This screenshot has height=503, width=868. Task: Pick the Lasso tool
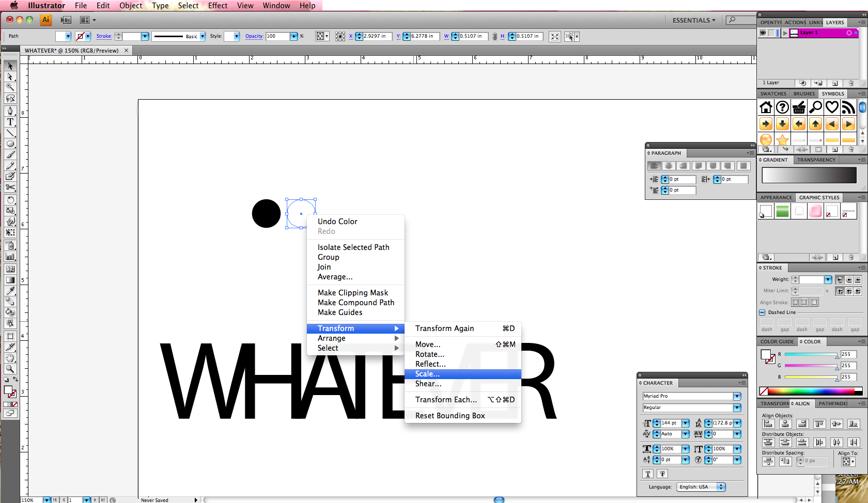click(10, 98)
